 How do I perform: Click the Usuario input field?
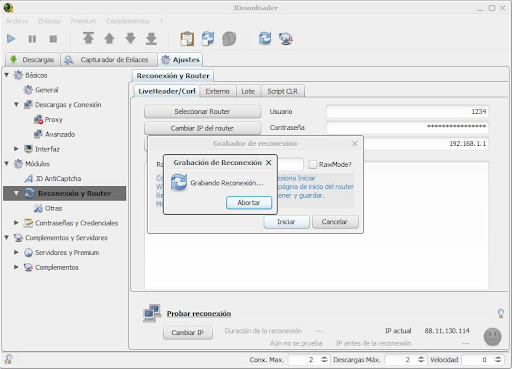point(407,111)
